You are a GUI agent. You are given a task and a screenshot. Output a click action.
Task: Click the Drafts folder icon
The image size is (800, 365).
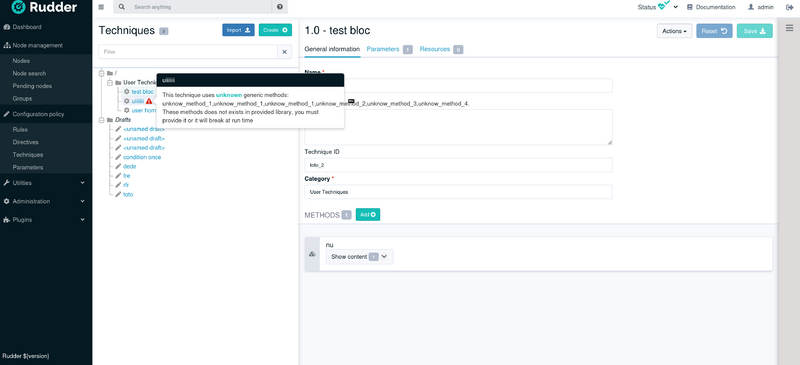coord(110,120)
